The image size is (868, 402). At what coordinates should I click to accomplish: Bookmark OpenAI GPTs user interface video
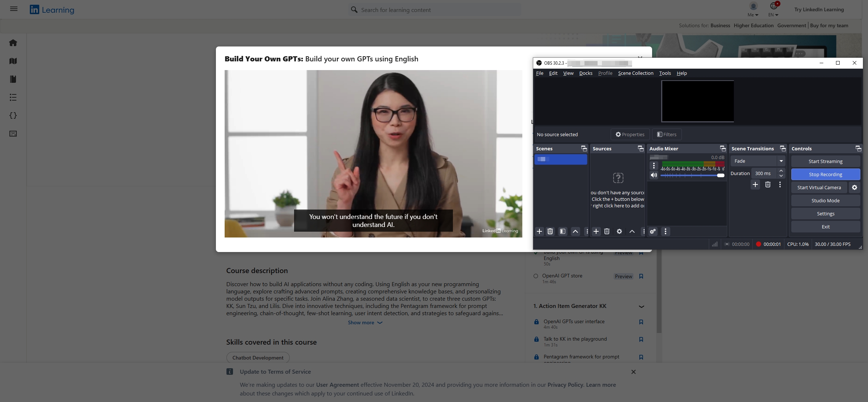[641, 322]
